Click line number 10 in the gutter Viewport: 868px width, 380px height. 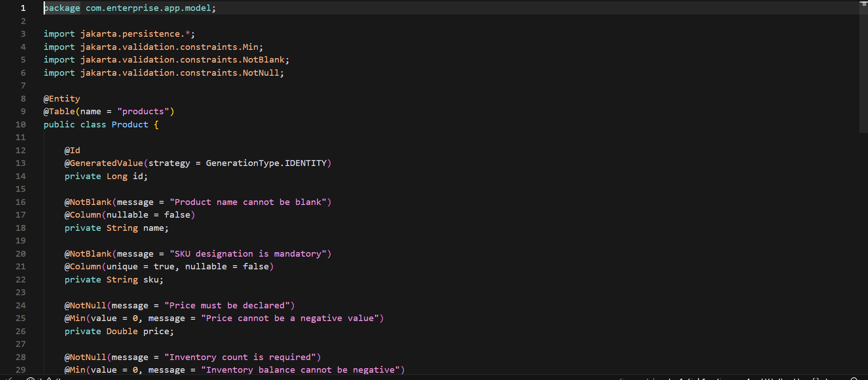click(21, 125)
